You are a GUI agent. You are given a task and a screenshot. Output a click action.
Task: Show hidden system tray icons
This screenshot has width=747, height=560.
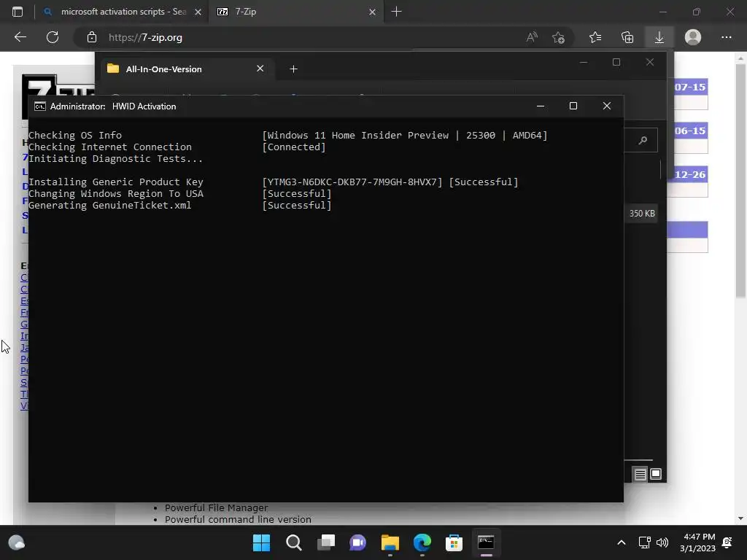pos(622,542)
